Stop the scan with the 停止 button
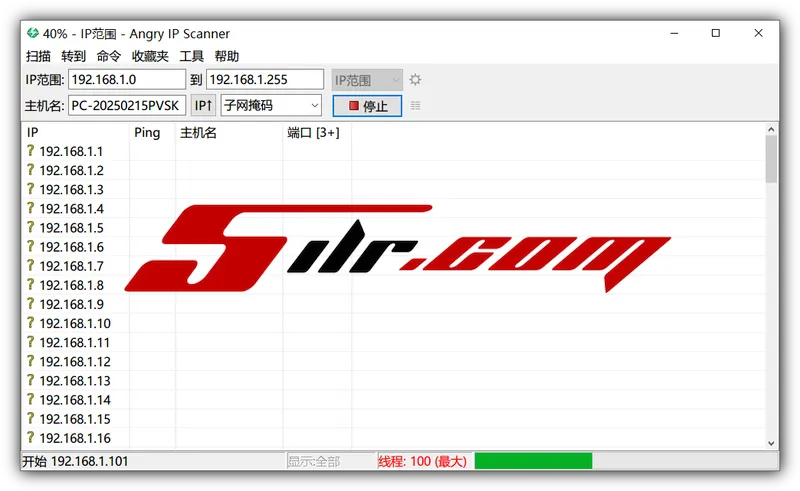 coord(367,106)
